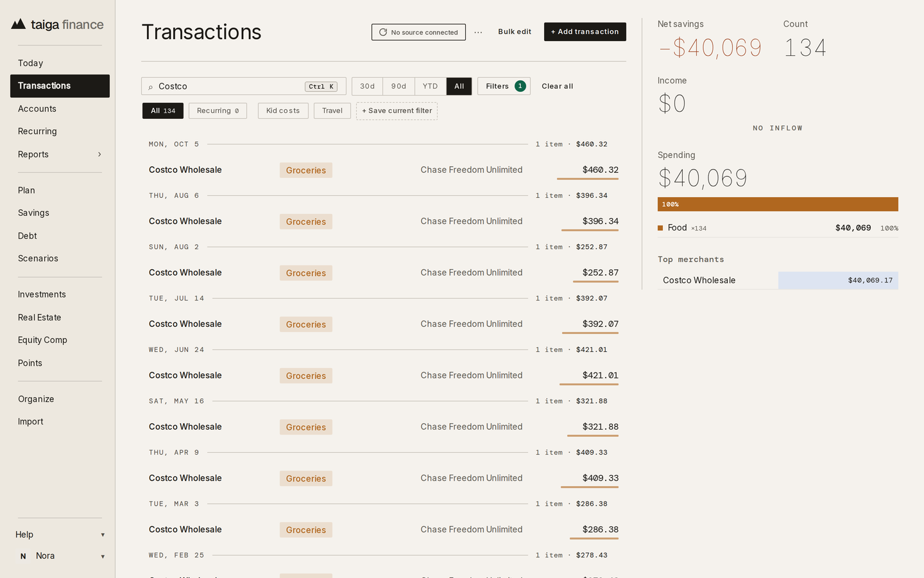Click Groceries tag on $392.07 row
Viewport: 924px width, 578px height.
[306, 324]
